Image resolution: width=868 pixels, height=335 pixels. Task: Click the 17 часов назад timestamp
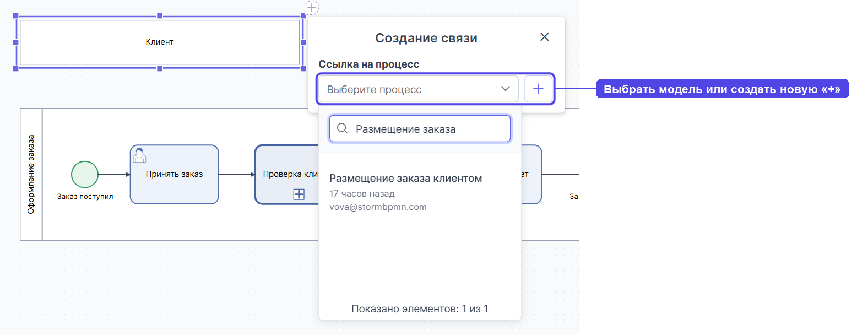362,194
